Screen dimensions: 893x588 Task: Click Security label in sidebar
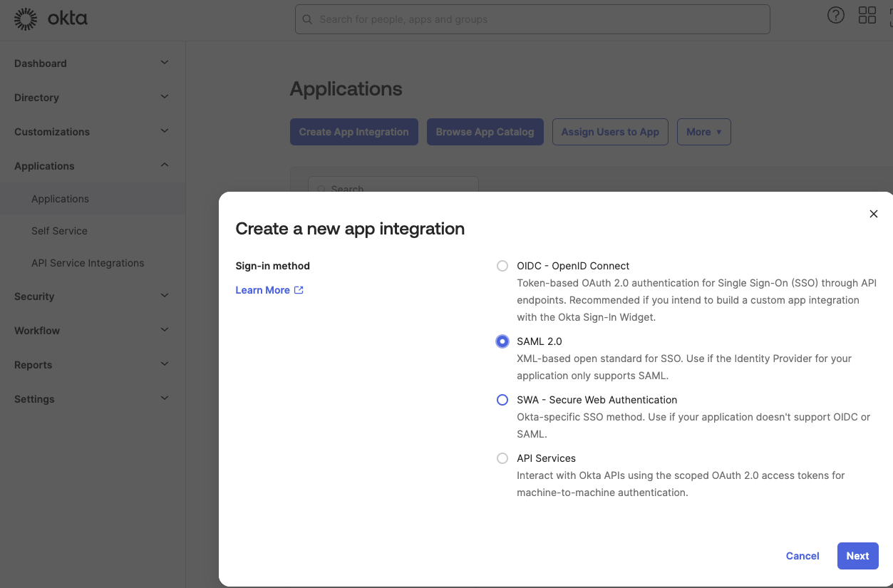point(34,296)
